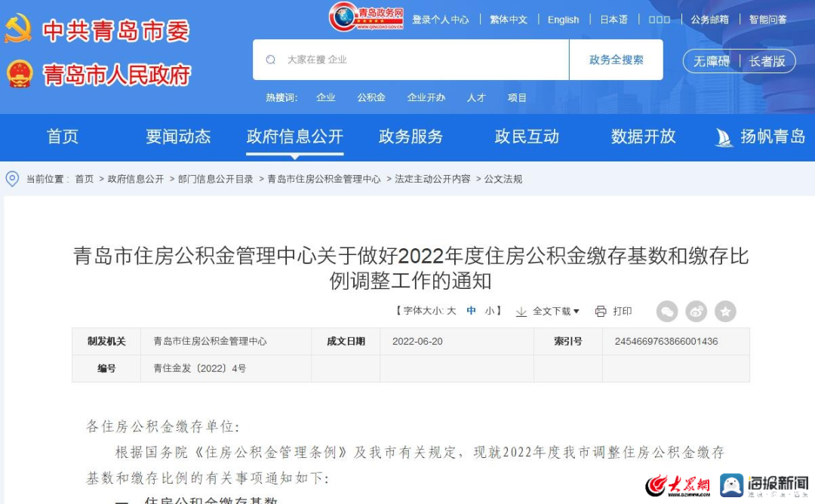Click the search magnifier icon

click(x=270, y=60)
